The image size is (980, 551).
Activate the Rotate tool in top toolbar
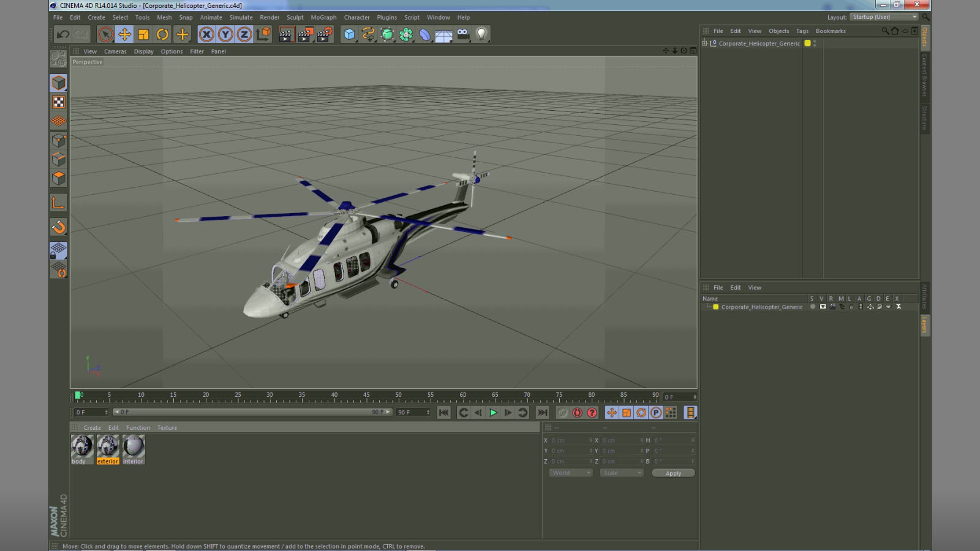[x=162, y=34]
